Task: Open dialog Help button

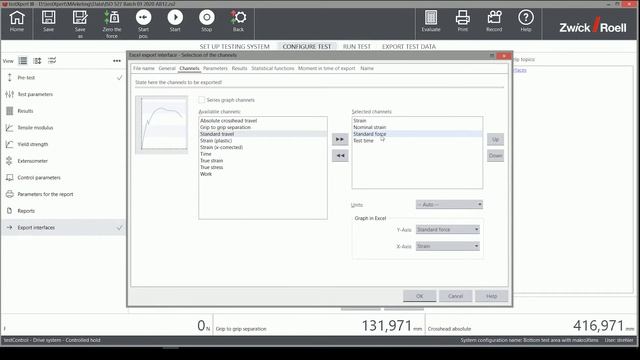Action: pos(491,296)
